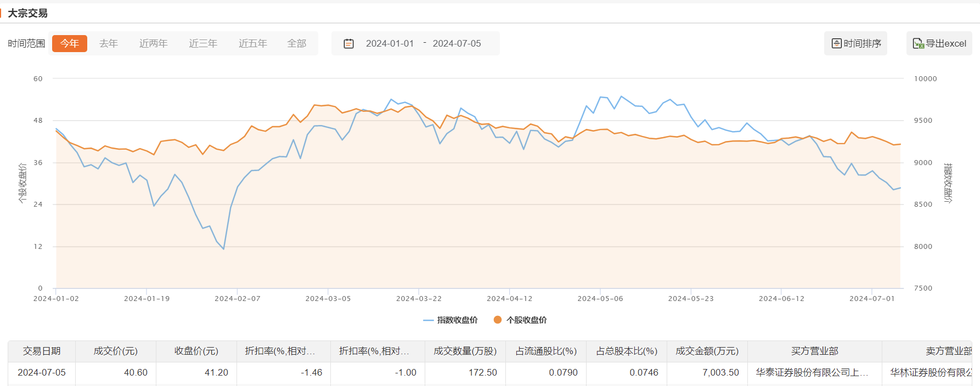Click the start date 2024-01-01 field

coord(390,43)
